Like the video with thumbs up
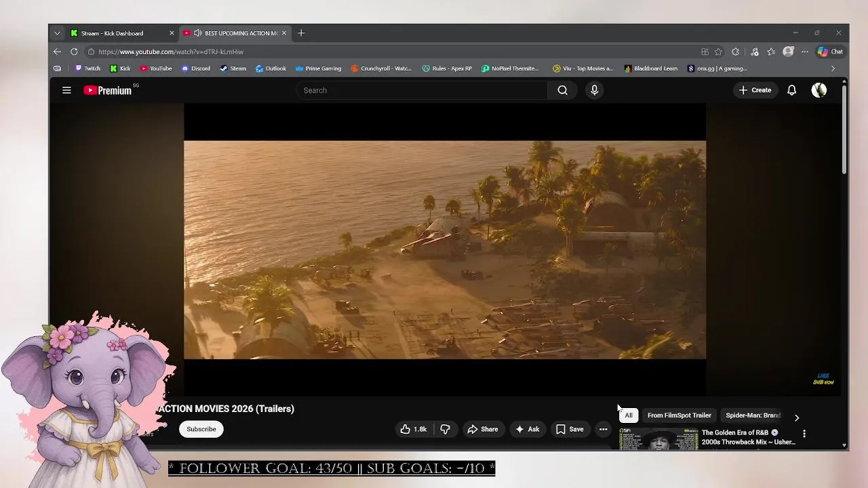 413,429
